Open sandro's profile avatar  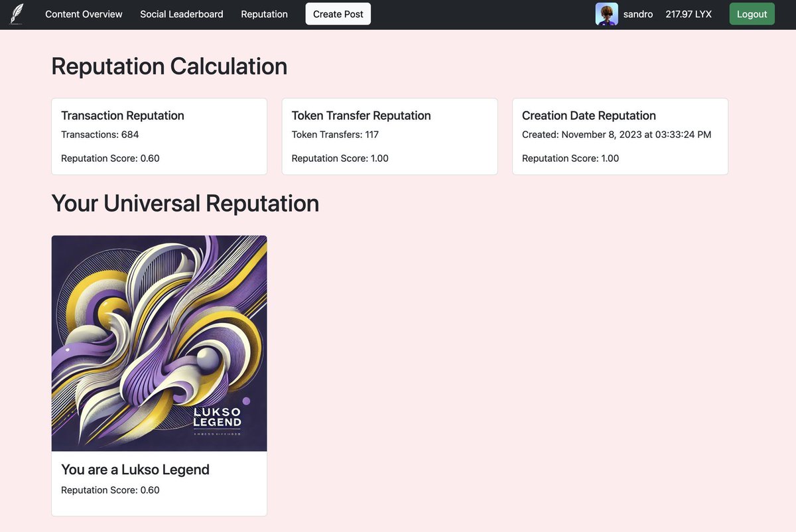click(607, 14)
